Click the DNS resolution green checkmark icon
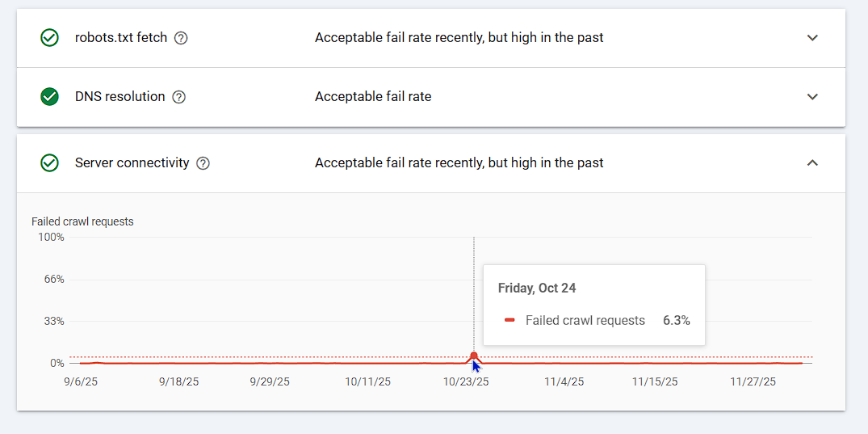 click(x=49, y=97)
